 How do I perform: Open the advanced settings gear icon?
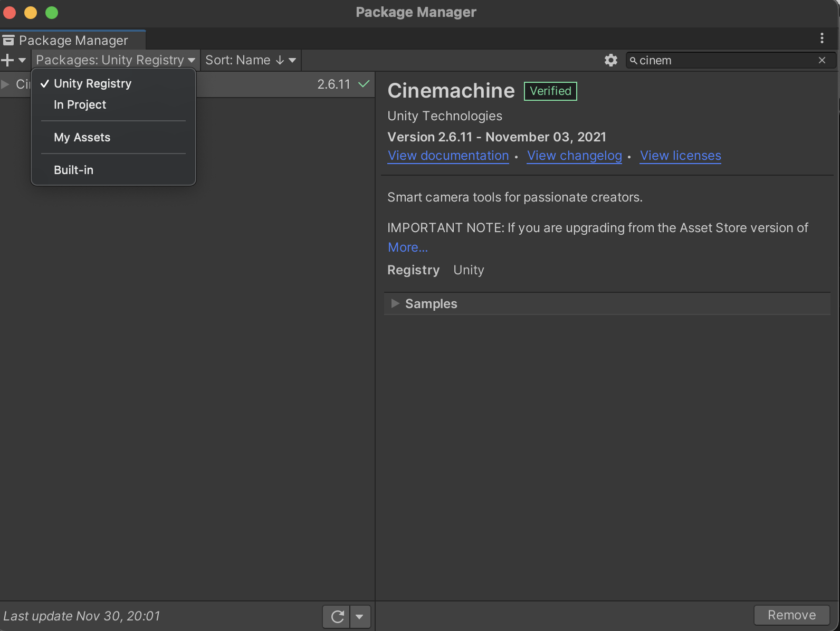tap(610, 60)
